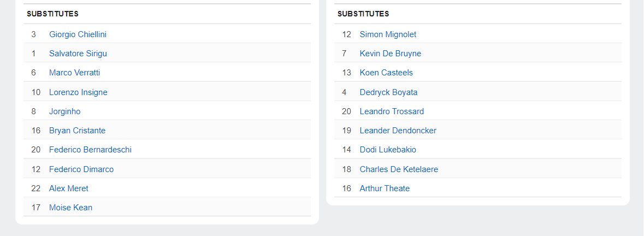Click Charles De Ketelaere's name
644x236 pixels.
tap(399, 169)
